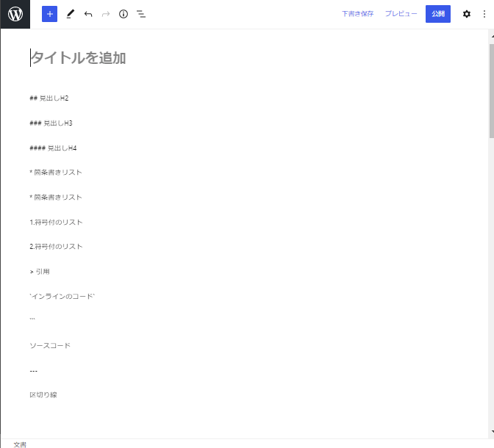494x448 pixels.
Task: Click the ソースコード paragraph
Action: point(50,346)
